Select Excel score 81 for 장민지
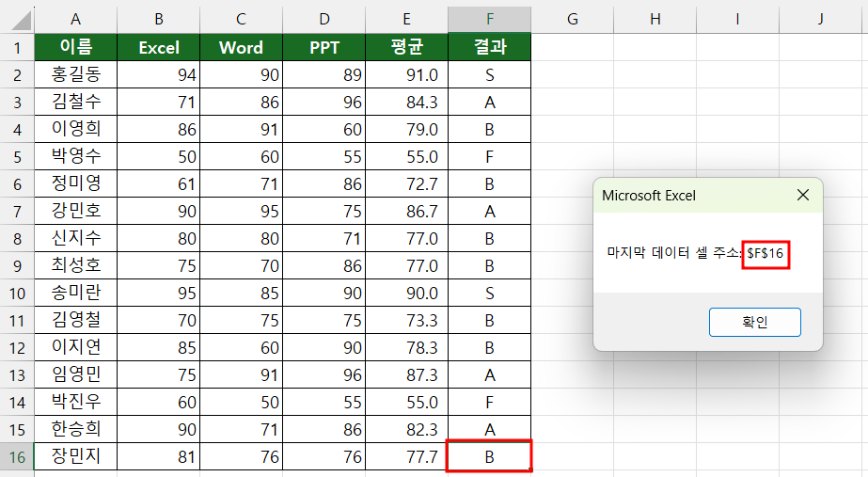 coord(158,456)
